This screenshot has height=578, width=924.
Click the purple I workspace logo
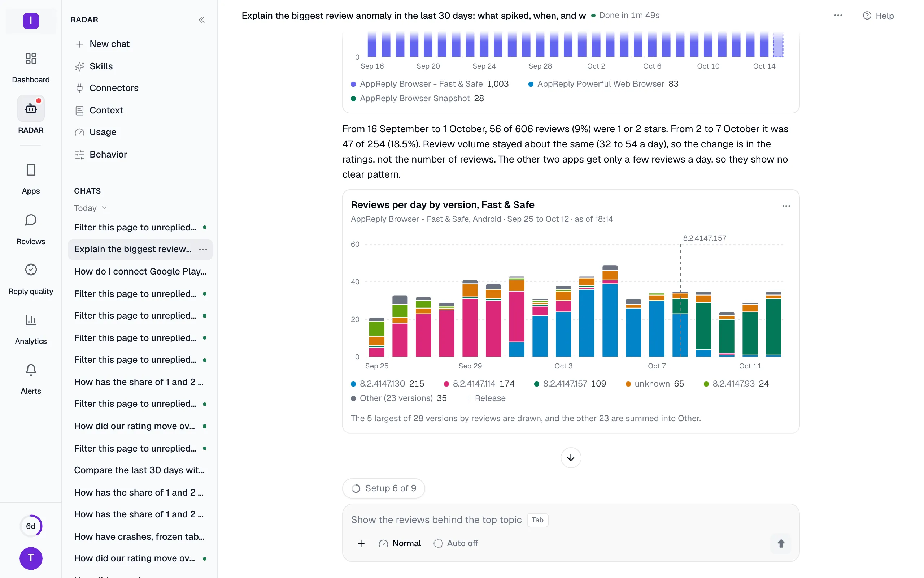[31, 21]
